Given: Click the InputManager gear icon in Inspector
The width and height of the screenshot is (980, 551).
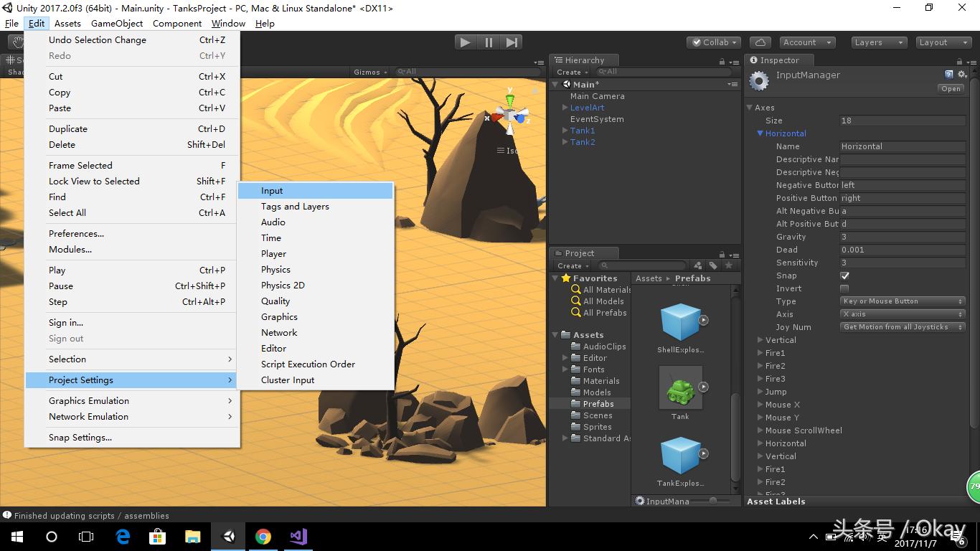Looking at the screenshot, I should click(x=962, y=74).
